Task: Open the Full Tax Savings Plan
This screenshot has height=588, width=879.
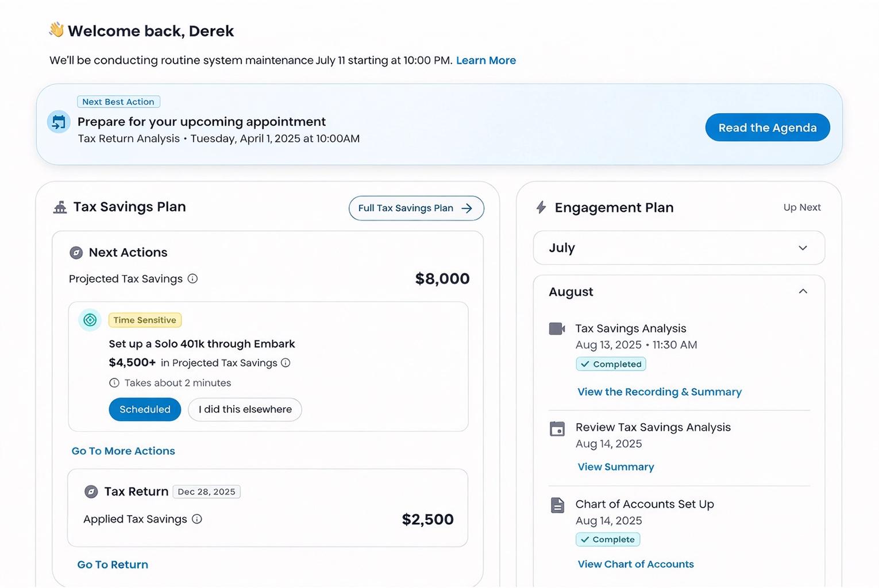Action: [416, 208]
